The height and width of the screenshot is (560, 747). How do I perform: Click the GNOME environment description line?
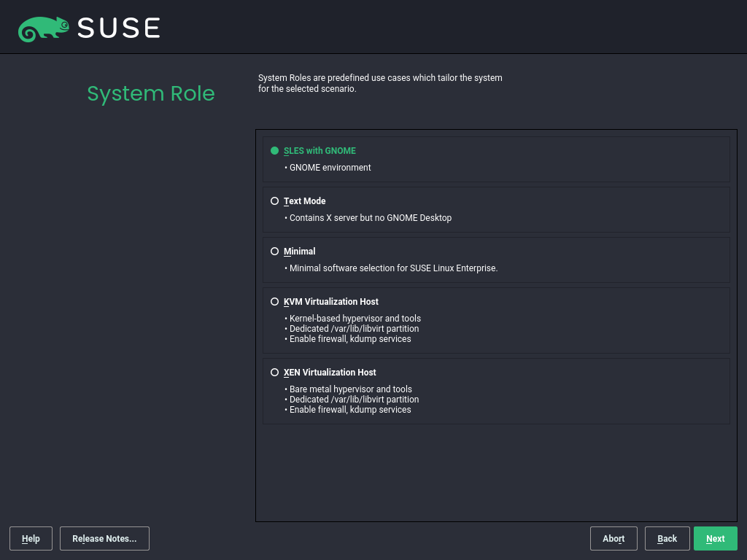tap(330, 168)
